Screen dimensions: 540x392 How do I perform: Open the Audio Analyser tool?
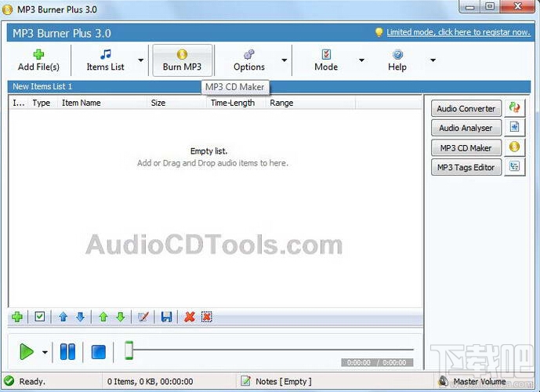point(466,128)
